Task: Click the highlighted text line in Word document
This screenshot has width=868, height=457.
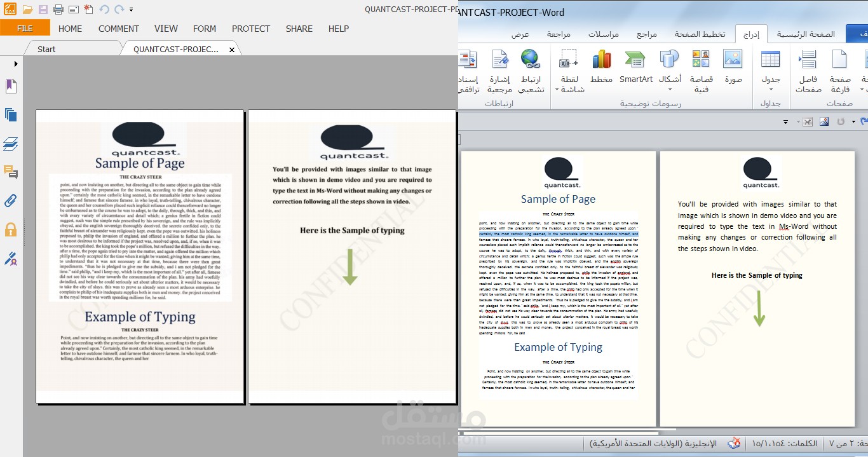Action: point(559,234)
